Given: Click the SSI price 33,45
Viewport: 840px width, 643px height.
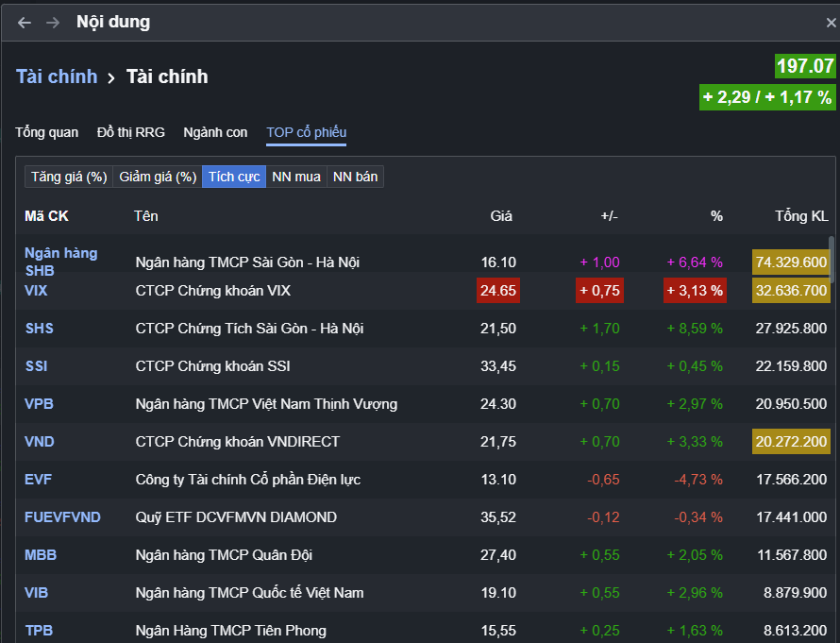Looking at the screenshot, I should click(498, 366).
